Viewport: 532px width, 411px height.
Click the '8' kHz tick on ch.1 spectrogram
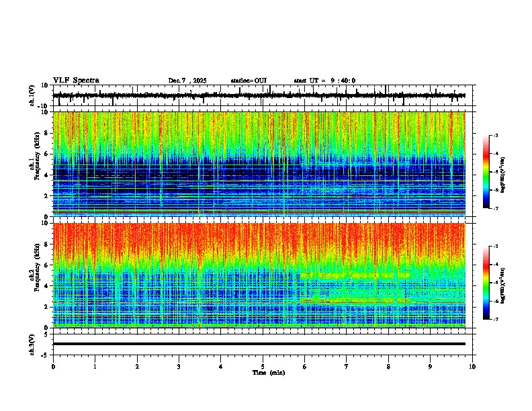pyautogui.click(x=47, y=133)
